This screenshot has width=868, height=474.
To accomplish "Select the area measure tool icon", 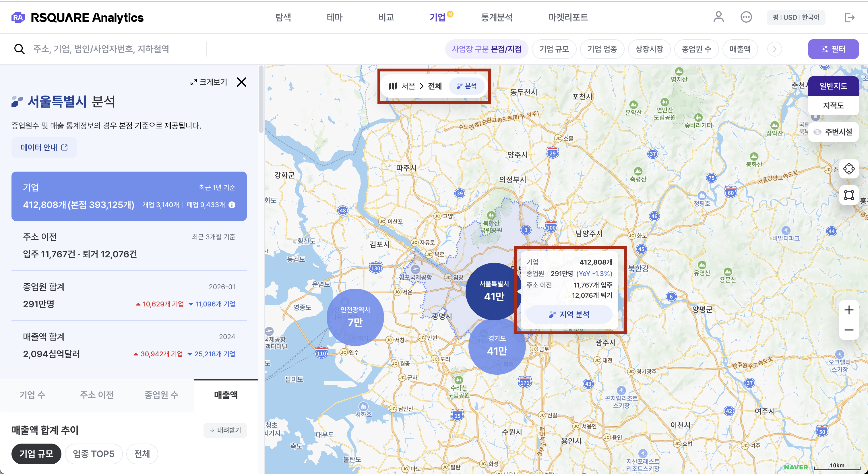I will (849, 195).
